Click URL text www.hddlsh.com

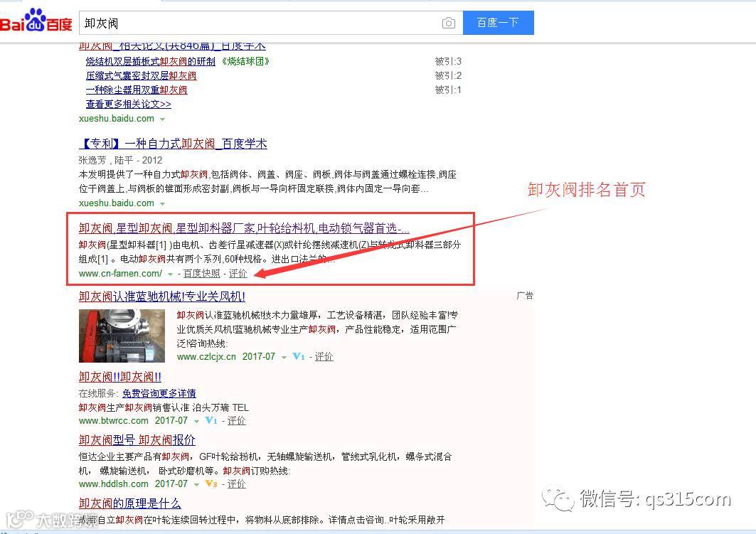pyautogui.click(x=114, y=484)
